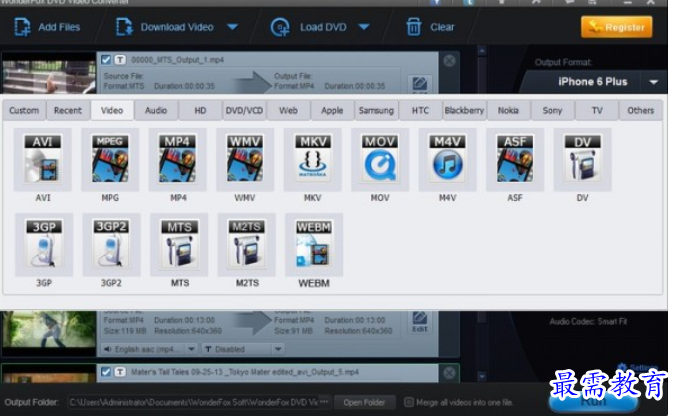Select the ASF format icon
Viewport: 674px width, 416px height.
(x=515, y=159)
